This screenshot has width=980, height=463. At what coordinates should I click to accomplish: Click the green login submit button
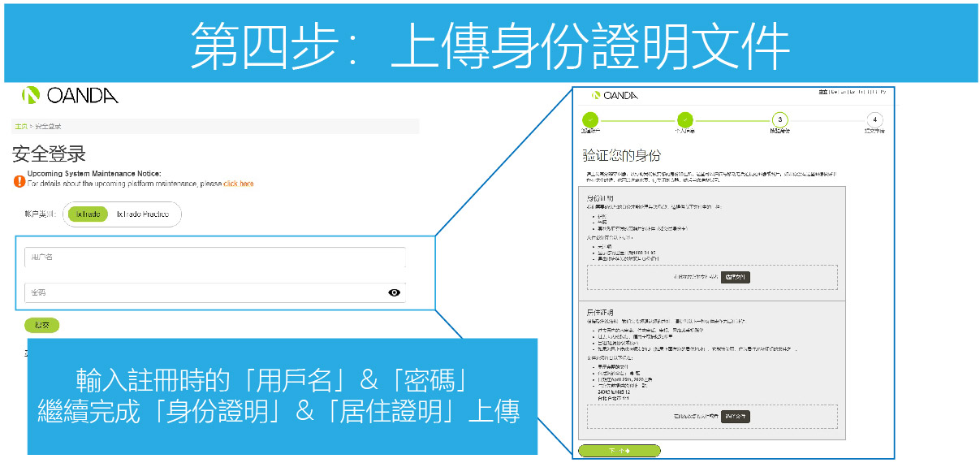click(41, 325)
